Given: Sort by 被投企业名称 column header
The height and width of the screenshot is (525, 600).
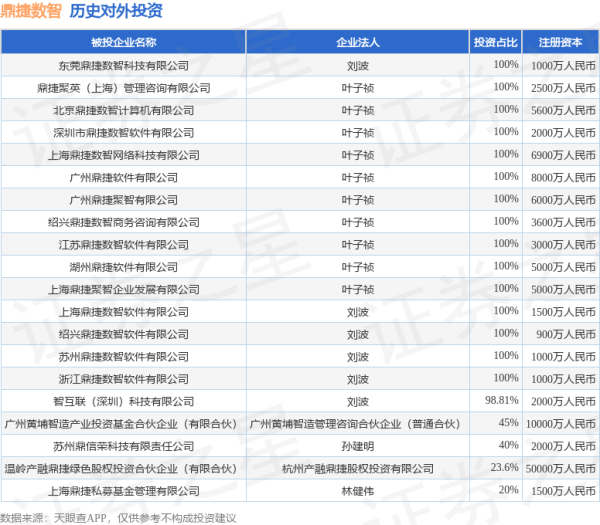Looking at the screenshot, I should pyautogui.click(x=123, y=43).
